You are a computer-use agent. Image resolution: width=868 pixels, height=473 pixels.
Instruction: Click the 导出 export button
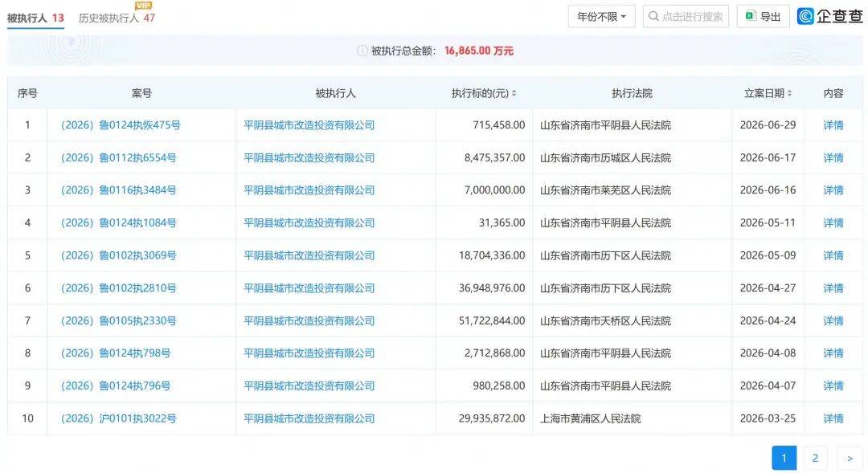point(763,17)
